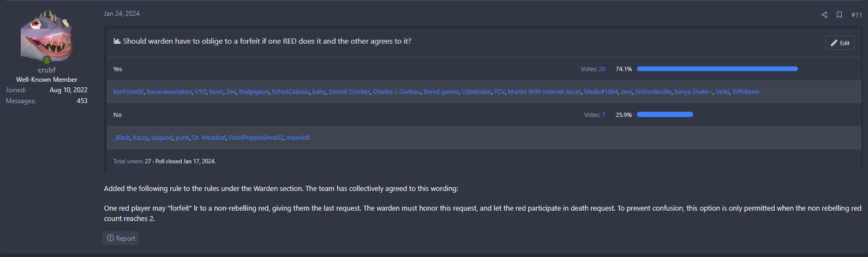Open voter Monke With Internet Acces profile
Viewport: 868px width, 257px height.
coord(544,92)
